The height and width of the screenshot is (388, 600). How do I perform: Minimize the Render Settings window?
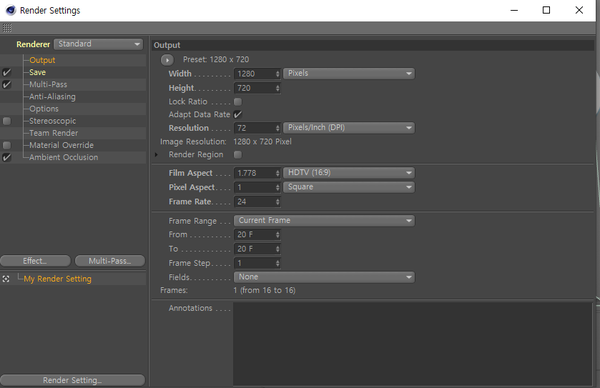[x=514, y=10]
